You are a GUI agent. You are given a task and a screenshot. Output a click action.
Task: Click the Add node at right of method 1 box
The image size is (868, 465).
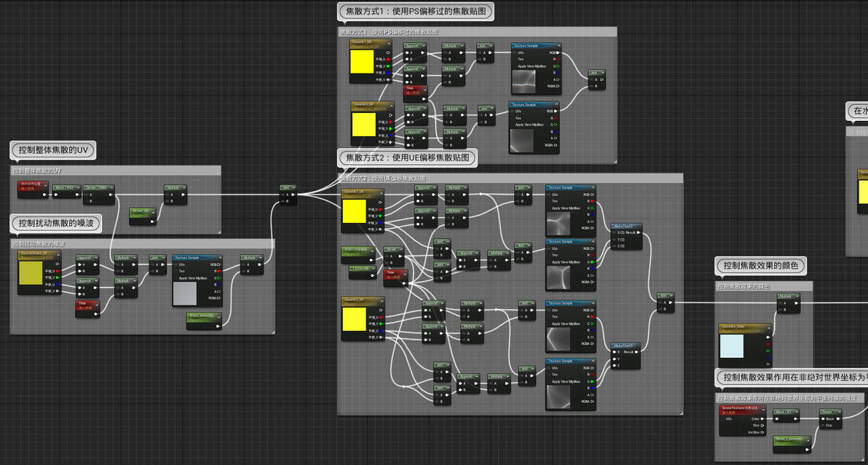pyautogui.click(x=597, y=80)
